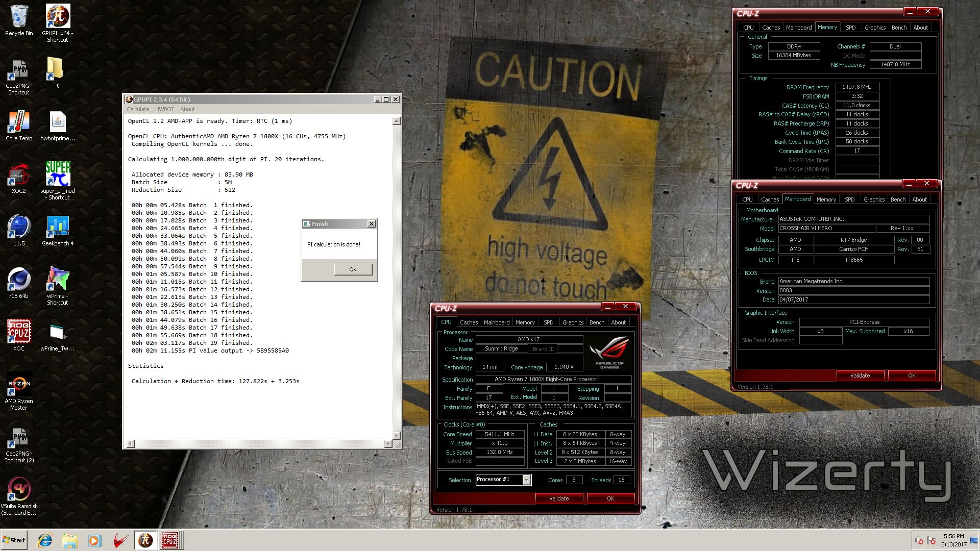Open the XOC2 desktop icon
This screenshot has width=980, height=551.
[x=19, y=179]
